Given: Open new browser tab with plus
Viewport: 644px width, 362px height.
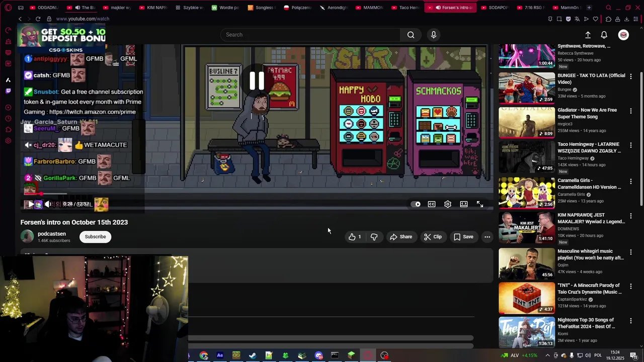Looking at the screenshot, I should point(589,8).
